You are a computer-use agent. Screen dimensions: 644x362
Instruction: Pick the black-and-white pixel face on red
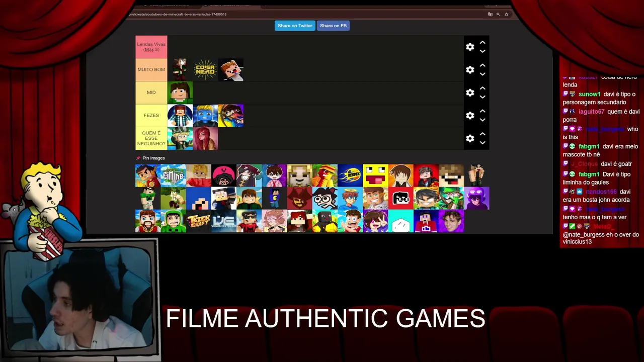tap(401, 198)
